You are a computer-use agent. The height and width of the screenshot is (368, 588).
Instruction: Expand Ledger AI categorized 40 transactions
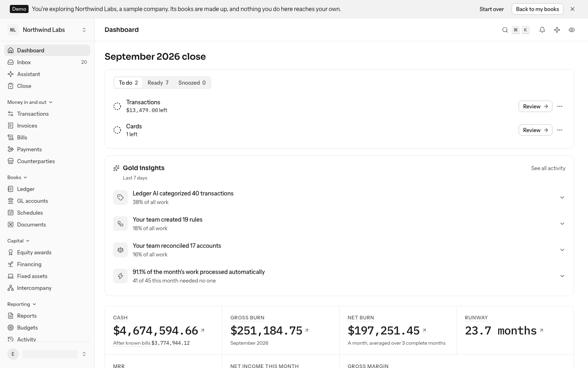pos(562,197)
